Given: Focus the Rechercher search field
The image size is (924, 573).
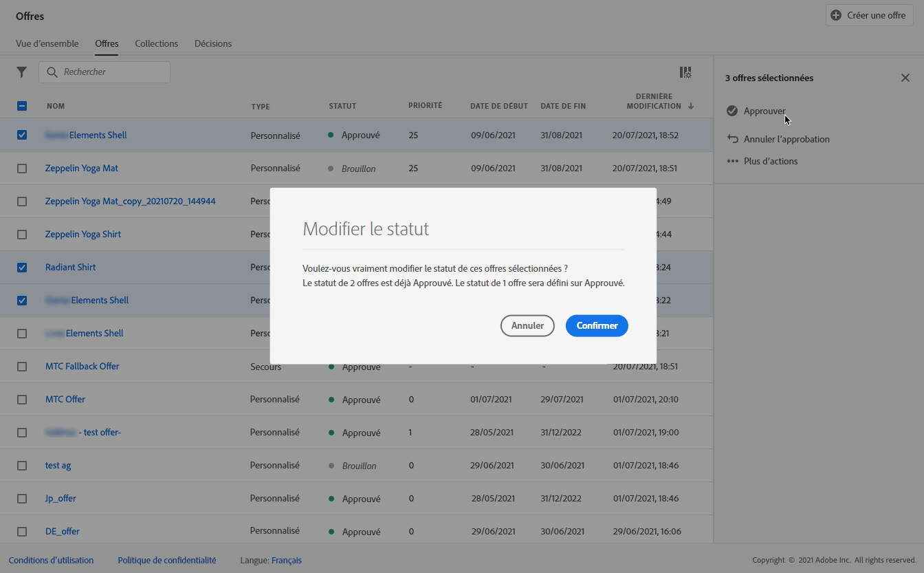Looking at the screenshot, I should click(x=104, y=72).
